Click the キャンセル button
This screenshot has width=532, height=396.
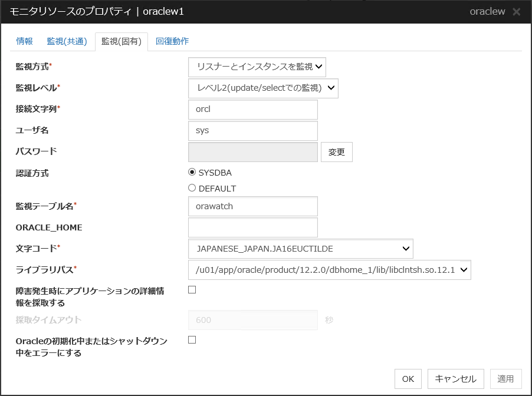coord(455,379)
